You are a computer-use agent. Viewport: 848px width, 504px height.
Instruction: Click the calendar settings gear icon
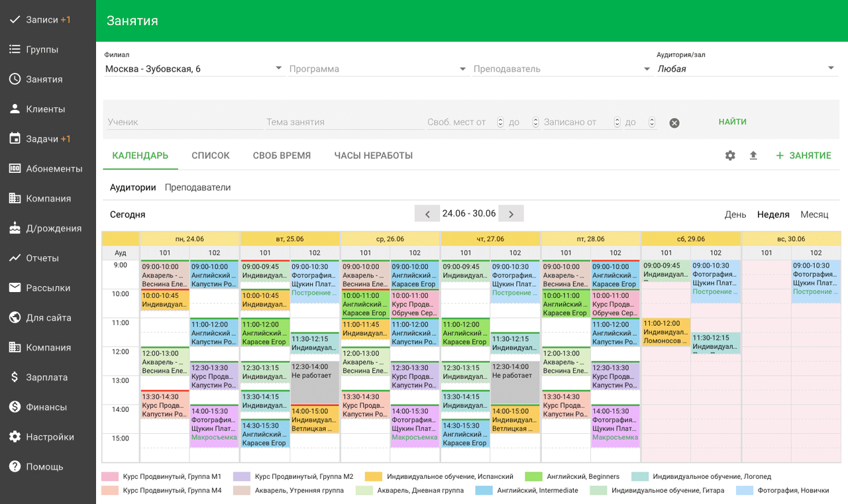(730, 156)
